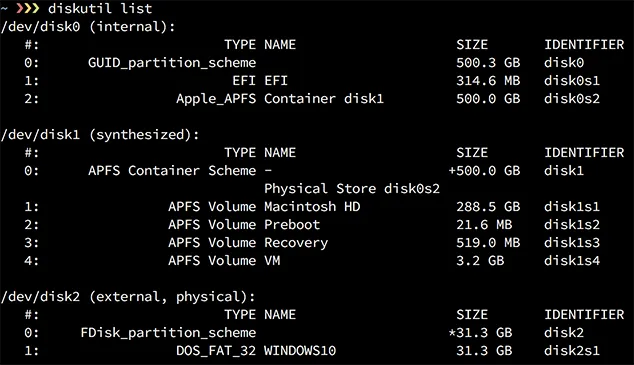Click the /dev/disk2 (external, physical) header
The image size is (634, 365).
click(x=128, y=297)
